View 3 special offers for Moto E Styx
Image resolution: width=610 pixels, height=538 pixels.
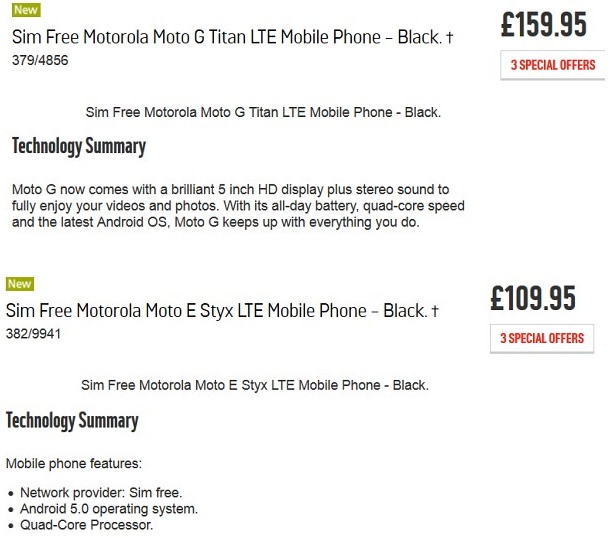pyautogui.click(x=541, y=338)
